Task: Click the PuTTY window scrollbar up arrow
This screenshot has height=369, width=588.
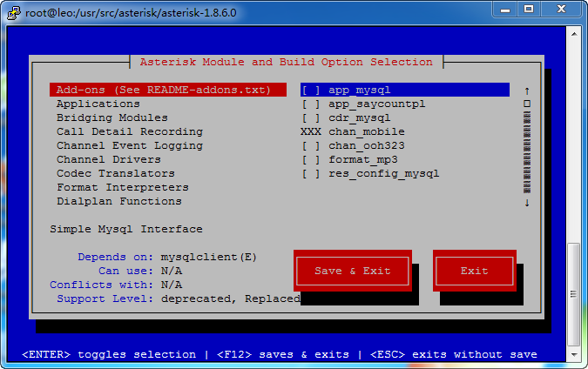Action: 574,34
